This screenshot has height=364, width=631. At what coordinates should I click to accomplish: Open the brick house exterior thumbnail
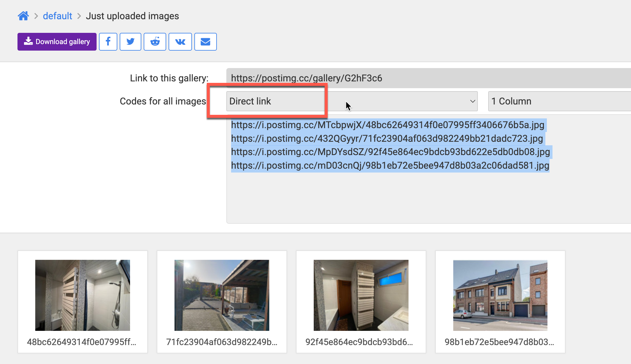(500, 295)
